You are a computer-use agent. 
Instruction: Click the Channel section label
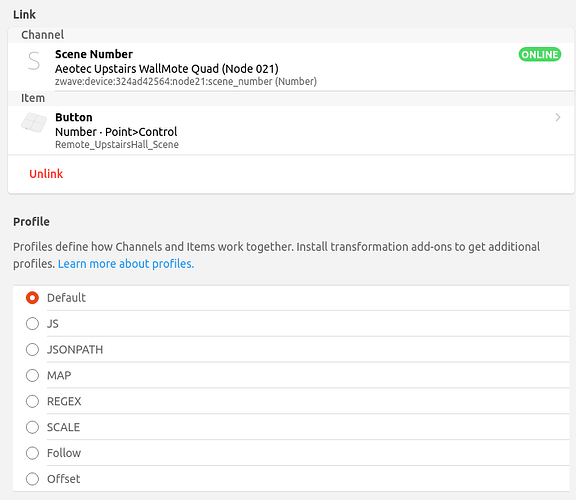pyautogui.click(x=43, y=35)
